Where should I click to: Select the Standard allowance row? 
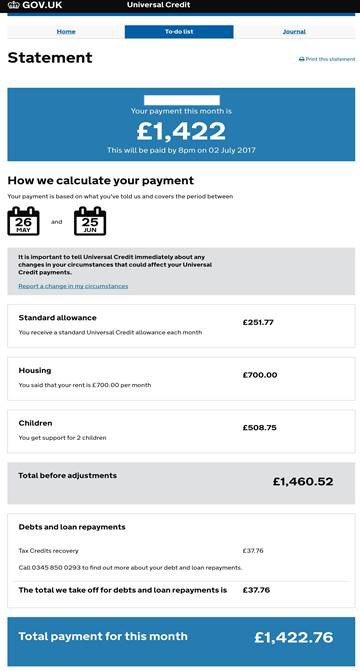tap(181, 326)
